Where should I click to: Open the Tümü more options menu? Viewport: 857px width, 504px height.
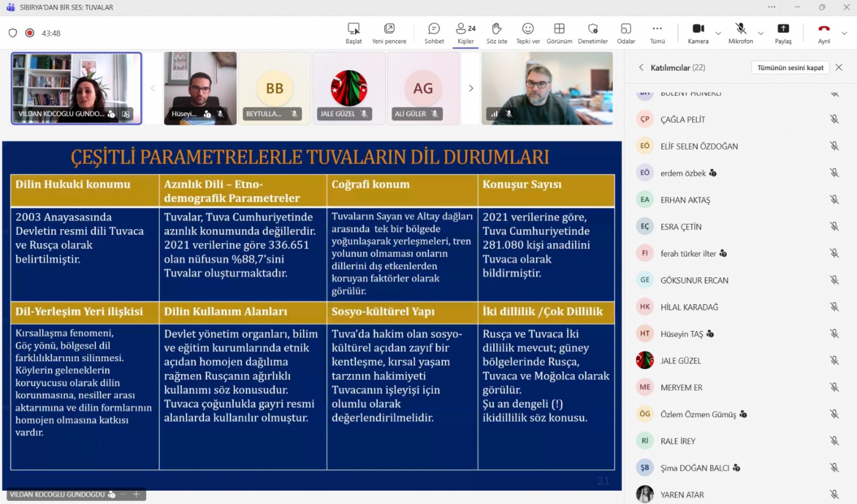tap(657, 29)
